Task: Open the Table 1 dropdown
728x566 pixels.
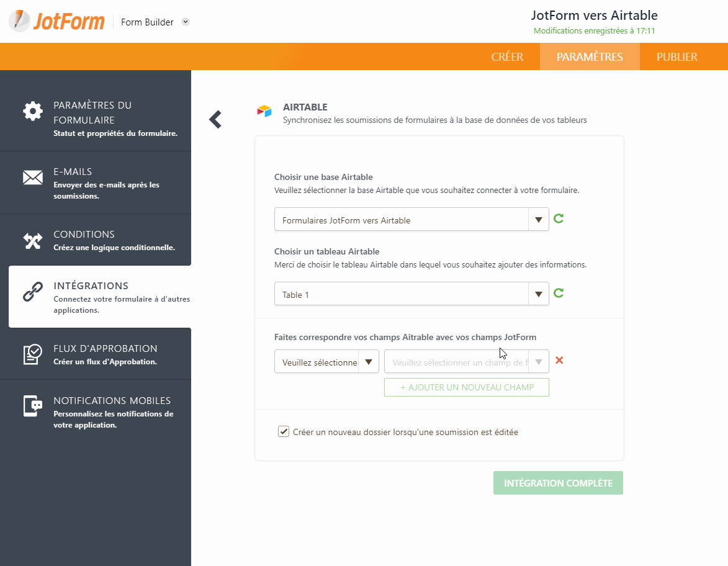Action: (411, 294)
